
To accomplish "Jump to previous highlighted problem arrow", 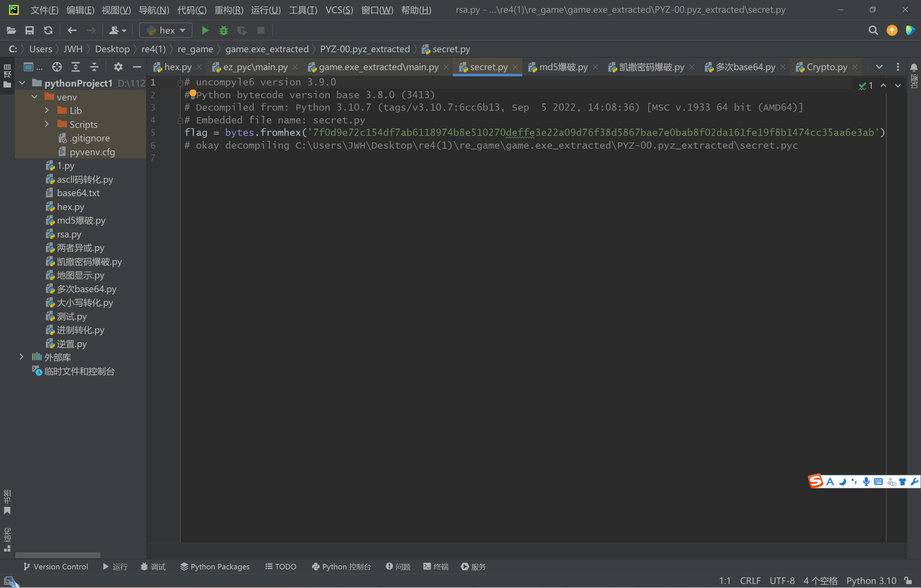I will coord(883,85).
